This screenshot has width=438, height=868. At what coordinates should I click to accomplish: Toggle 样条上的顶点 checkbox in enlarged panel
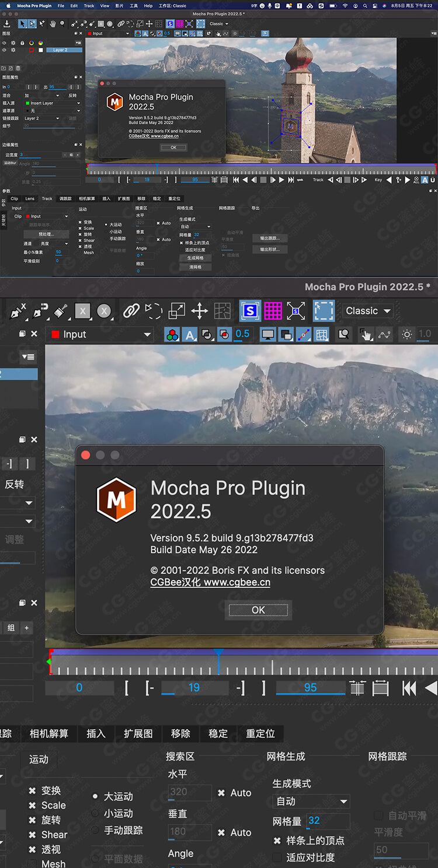tap(277, 841)
